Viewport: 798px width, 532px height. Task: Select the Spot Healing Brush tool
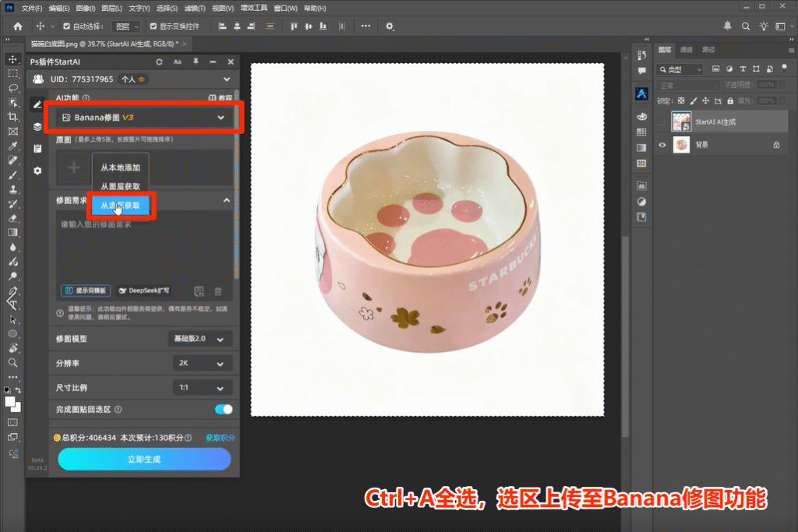(12, 160)
